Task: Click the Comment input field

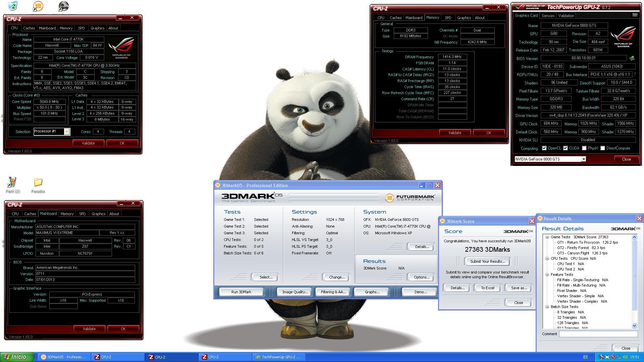Action: pyautogui.click(x=598, y=334)
